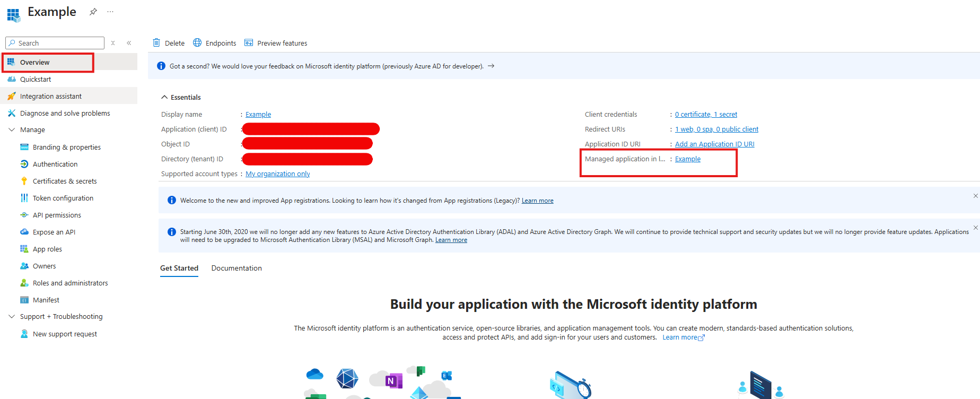The width and height of the screenshot is (980, 399).
Task: Open the Manifest editor
Action: click(46, 300)
